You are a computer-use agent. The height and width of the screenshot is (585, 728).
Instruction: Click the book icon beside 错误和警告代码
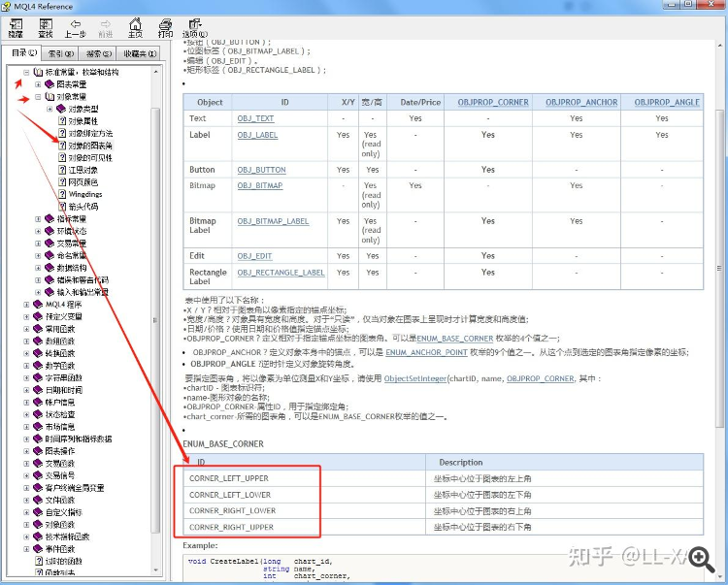click(50, 279)
